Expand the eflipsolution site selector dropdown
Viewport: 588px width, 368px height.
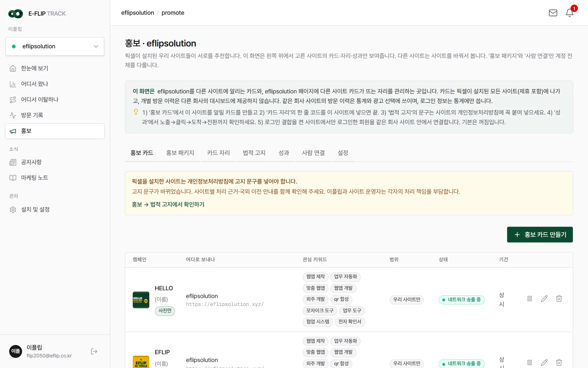coord(55,46)
